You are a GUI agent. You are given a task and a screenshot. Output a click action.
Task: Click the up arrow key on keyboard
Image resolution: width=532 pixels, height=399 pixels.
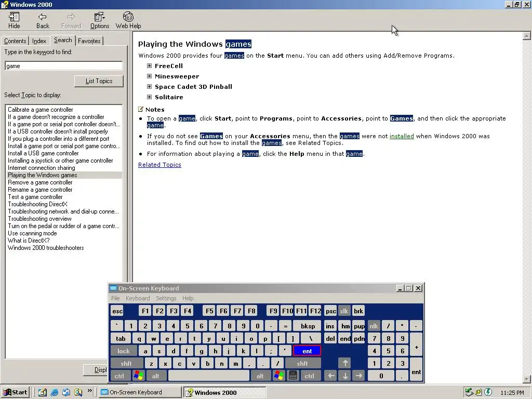[345, 363]
